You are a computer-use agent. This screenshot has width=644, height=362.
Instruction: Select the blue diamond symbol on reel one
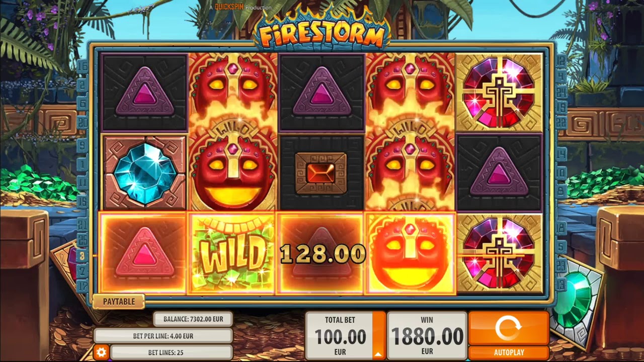pyautogui.click(x=144, y=172)
